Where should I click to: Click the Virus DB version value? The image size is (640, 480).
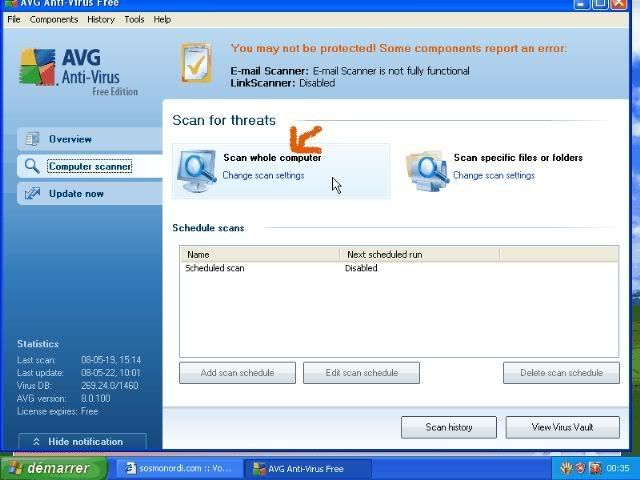pos(109,386)
